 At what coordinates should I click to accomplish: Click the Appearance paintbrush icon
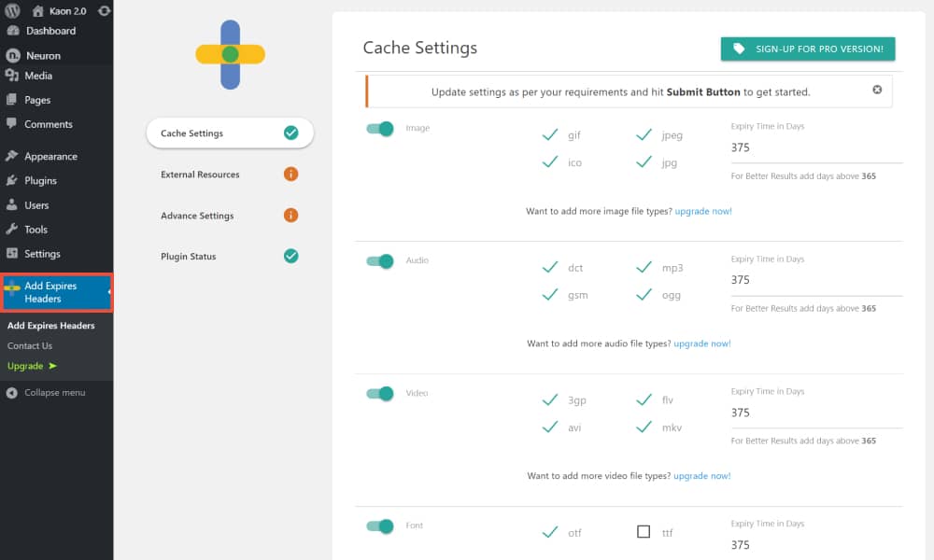[x=12, y=156]
